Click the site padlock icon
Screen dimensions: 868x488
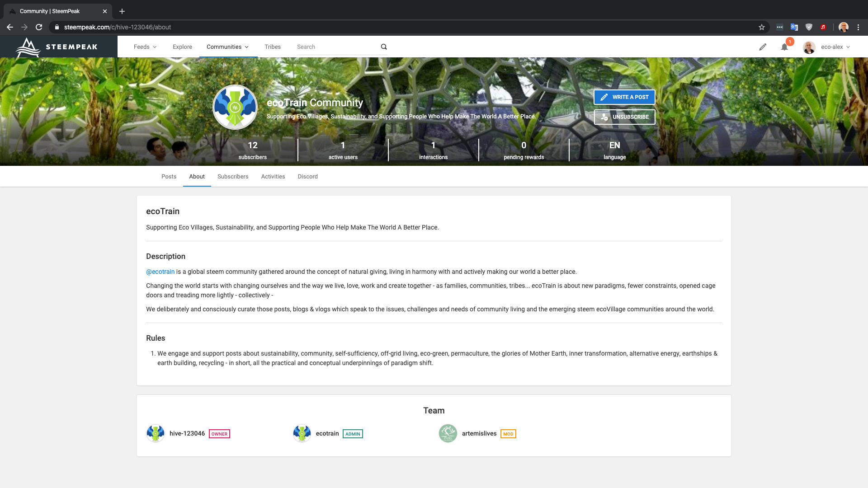coord(57,27)
